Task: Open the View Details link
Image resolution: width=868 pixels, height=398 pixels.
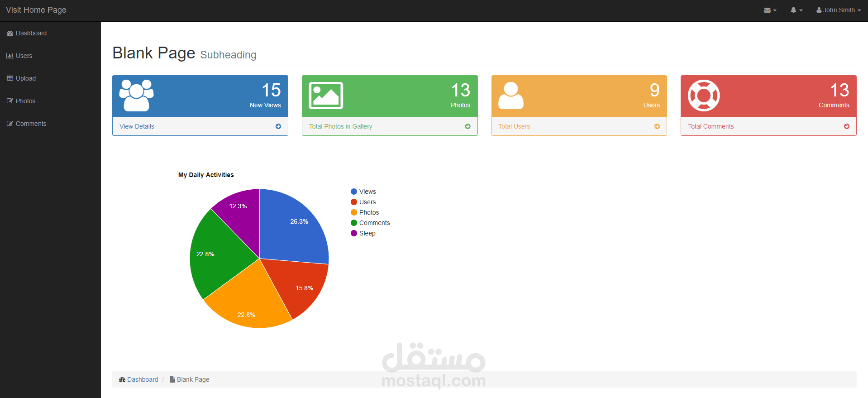Action: [137, 126]
